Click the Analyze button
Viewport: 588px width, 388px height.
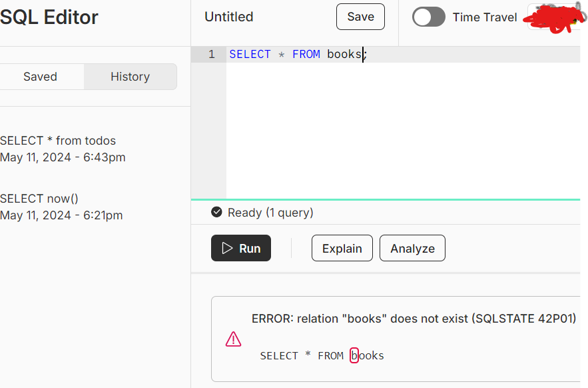412,249
